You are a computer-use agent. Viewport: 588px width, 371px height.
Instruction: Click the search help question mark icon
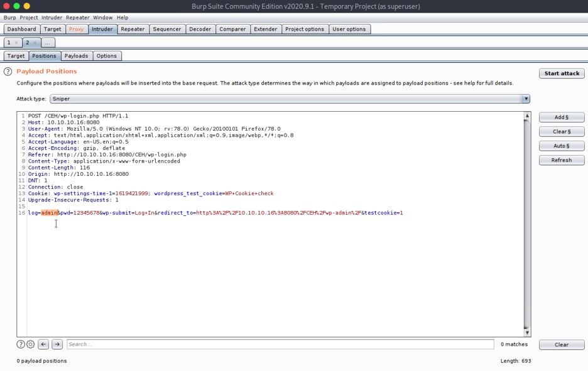click(21, 344)
